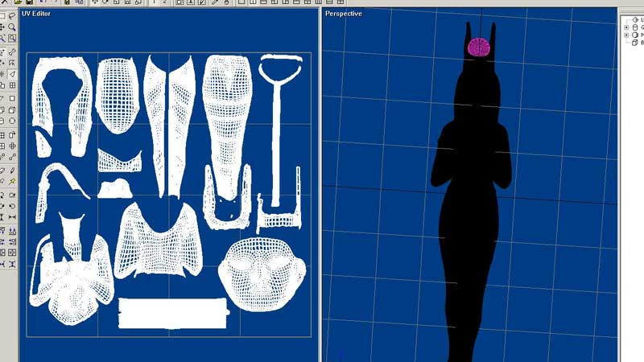Click the zoom region tool with framed magnifier
The width and height of the screenshot is (644, 362).
(x=12, y=38)
